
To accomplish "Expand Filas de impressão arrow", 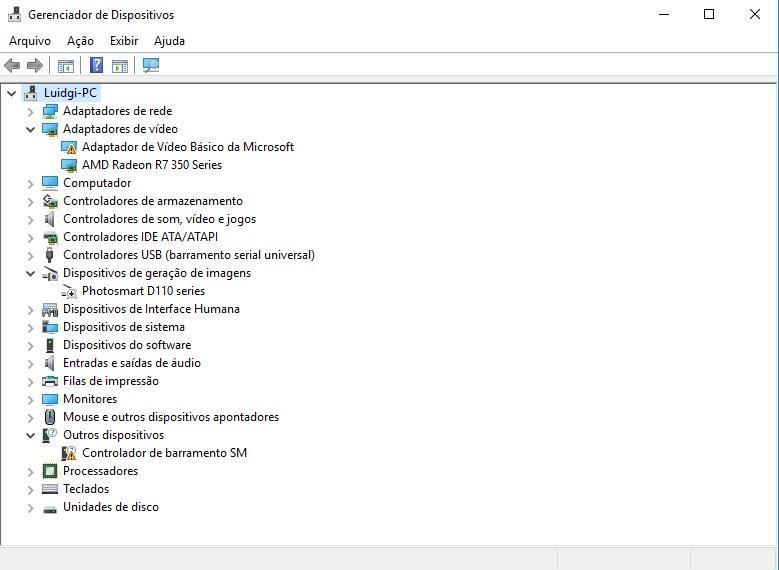I will click(x=30, y=382).
